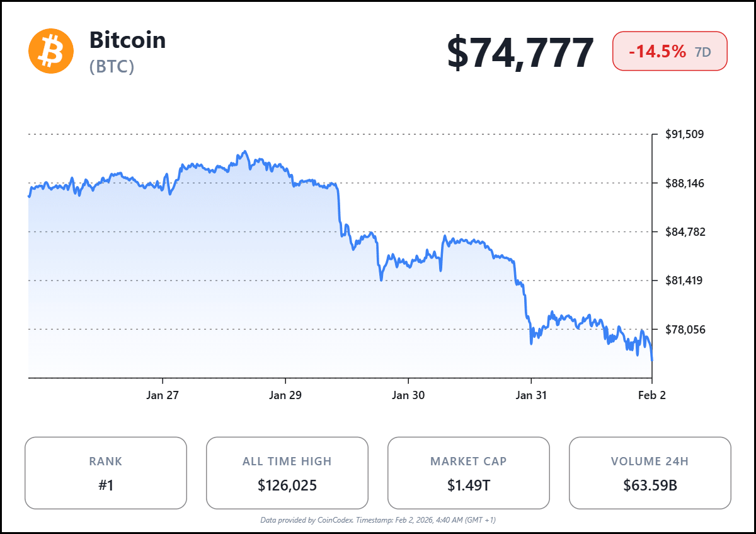756x534 pixels.
Task: Select the All Time High card
Action: pos(287,473)
